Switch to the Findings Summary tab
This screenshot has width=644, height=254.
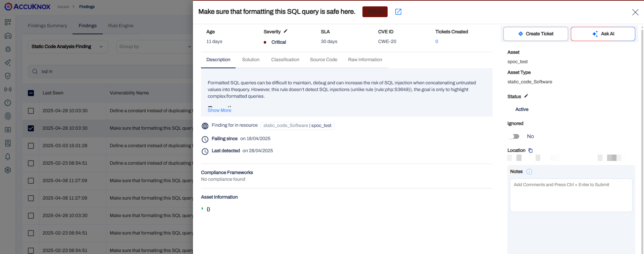pyautogui.click(x=47, y=26)
